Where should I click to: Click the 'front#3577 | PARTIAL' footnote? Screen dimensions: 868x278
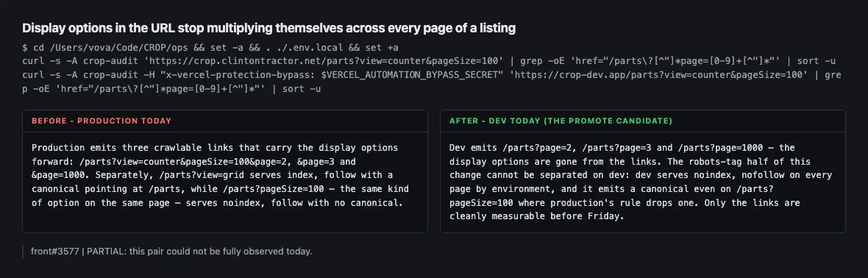click(171, 252)
